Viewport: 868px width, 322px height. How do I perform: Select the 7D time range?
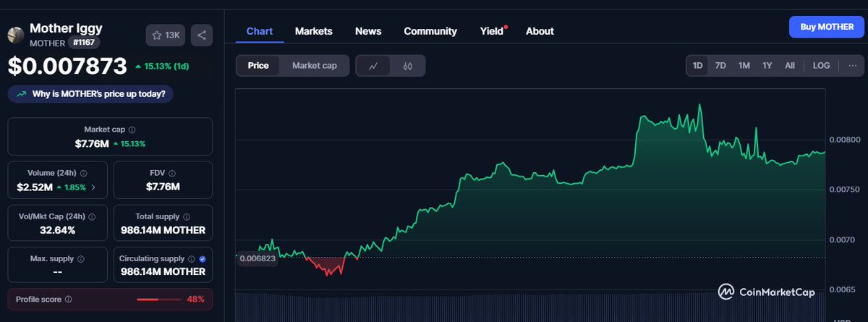tap(720, 65)
